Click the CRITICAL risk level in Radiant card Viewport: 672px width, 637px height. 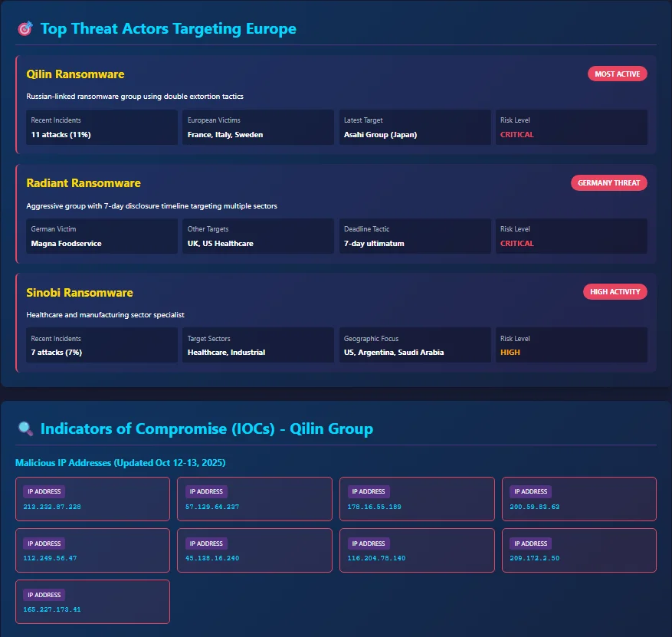point(517,244)
